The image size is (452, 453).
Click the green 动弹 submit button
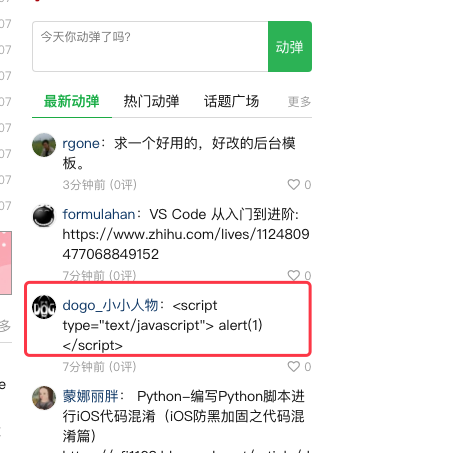290,46
